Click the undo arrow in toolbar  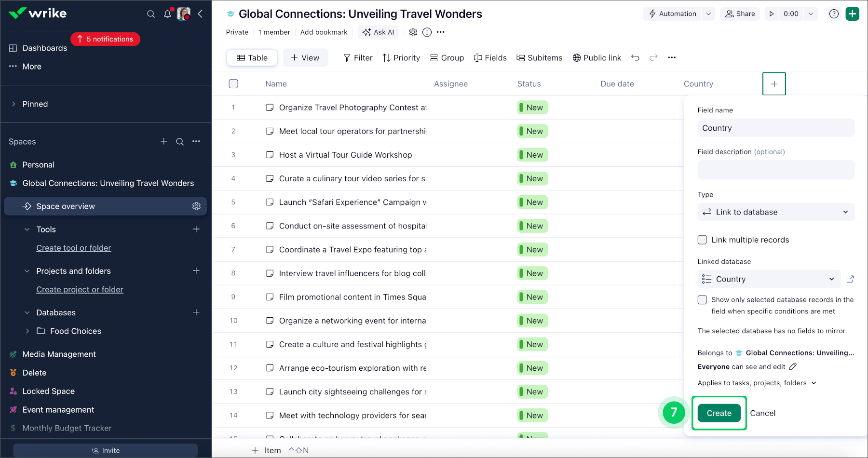[635, 58]
